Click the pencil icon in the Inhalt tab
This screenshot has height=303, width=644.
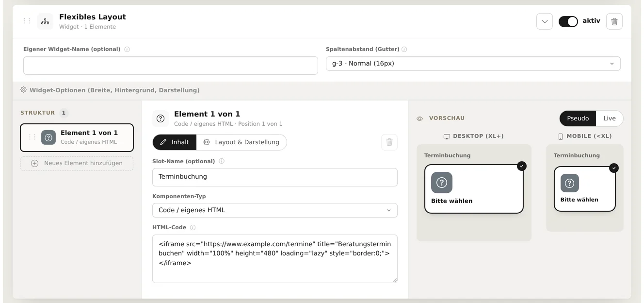click(163, 142)
